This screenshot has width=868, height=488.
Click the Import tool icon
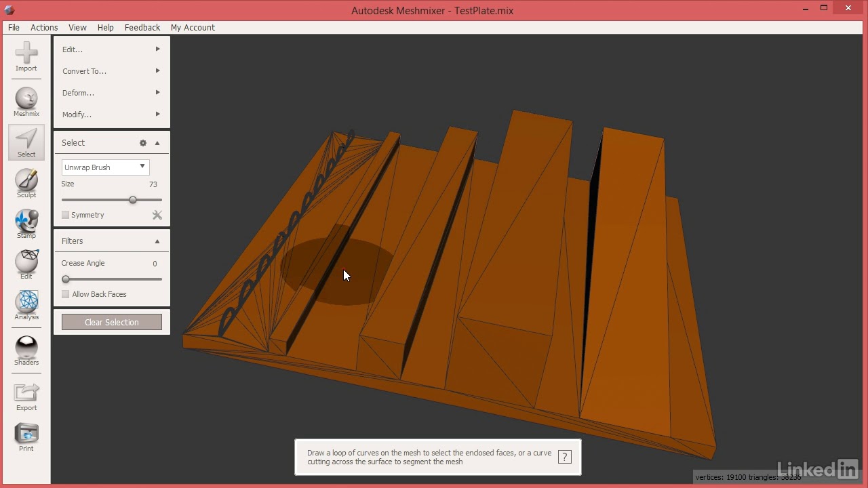pyautogui.click(x=26, y=57)
